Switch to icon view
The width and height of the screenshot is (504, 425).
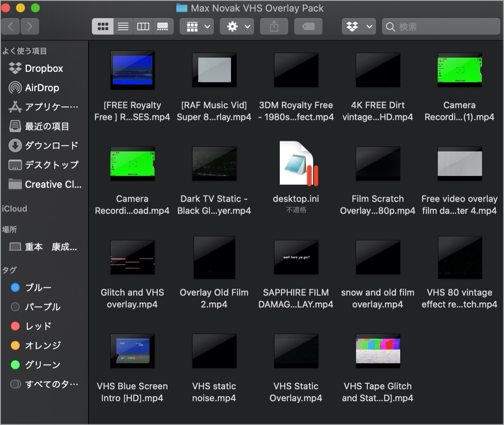pyautogui.click(x=102, y=27)
